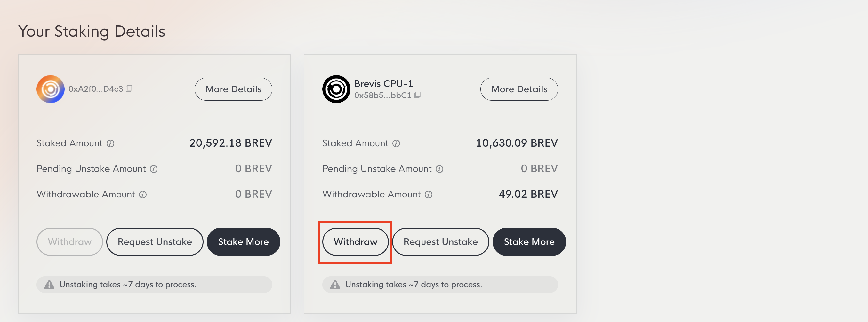
Task: Click warning icon in left unstaking notice
Action: tap(49, 285)
